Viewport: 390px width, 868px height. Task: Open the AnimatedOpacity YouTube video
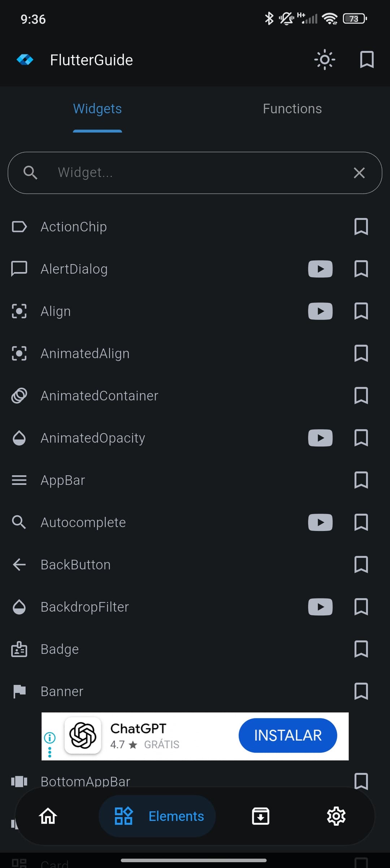coord(320,438)
